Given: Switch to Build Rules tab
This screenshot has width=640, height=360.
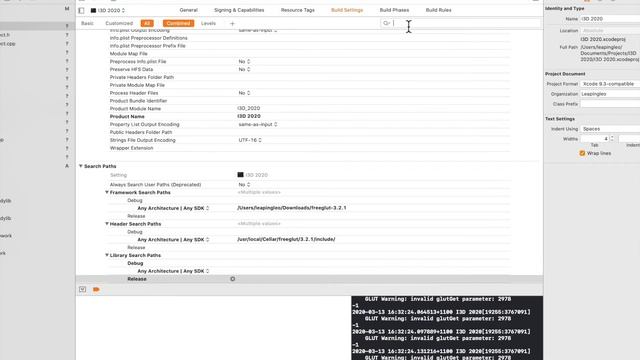Looking at the screenshot, I should [x=438, y=10].
